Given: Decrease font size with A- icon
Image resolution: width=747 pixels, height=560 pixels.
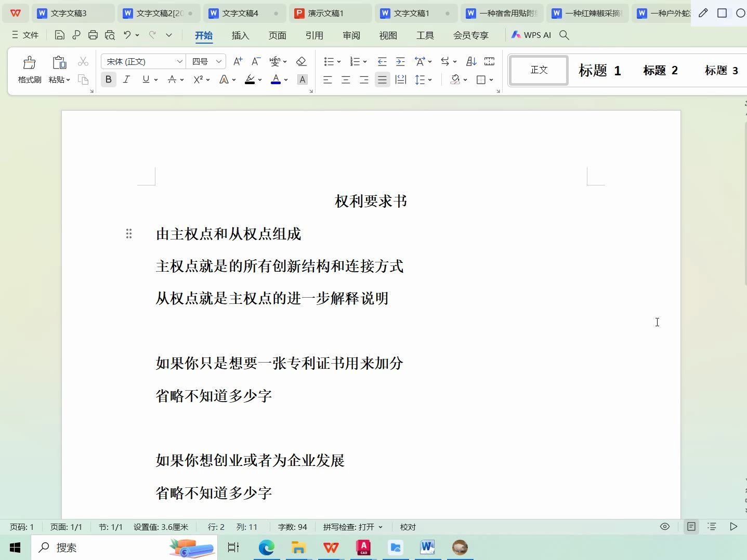Looking at the screenshot, I should click(x=256, y=61).
